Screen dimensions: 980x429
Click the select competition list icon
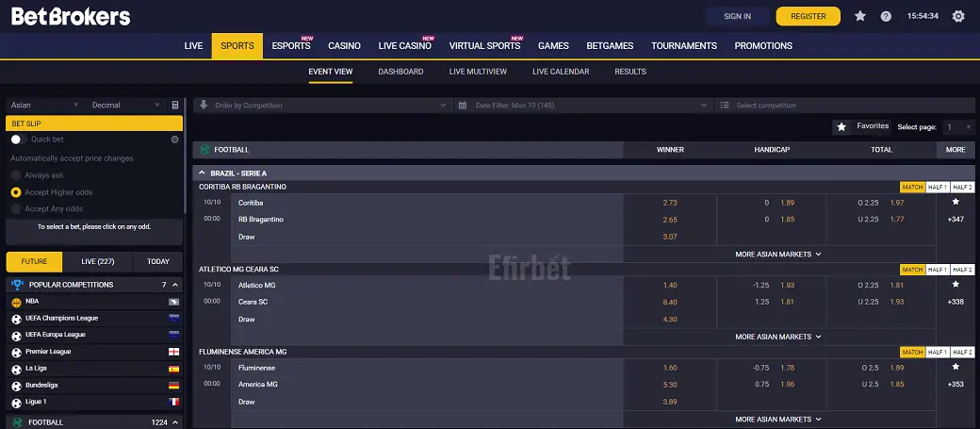(725, 105)
